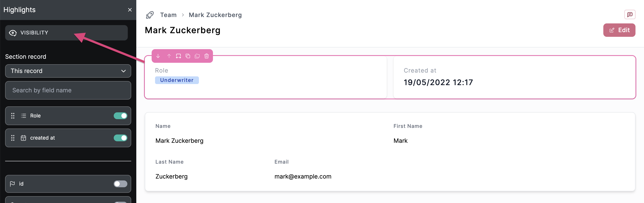Click Mark Zuckerberg breadcrumb item
This screenshot has width=644, height=203.
[215, 15]
